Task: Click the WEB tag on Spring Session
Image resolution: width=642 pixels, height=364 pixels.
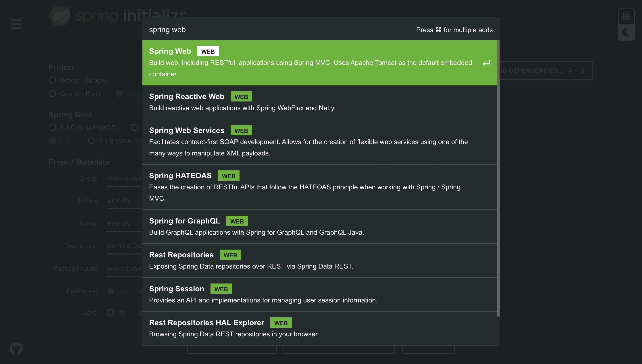Action: point(221,289)
